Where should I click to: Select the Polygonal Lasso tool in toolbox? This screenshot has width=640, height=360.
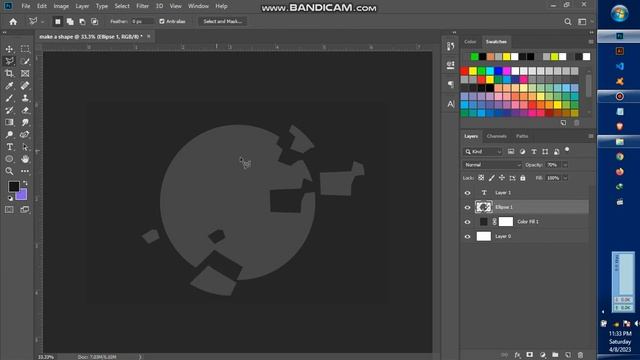(9, 61)
